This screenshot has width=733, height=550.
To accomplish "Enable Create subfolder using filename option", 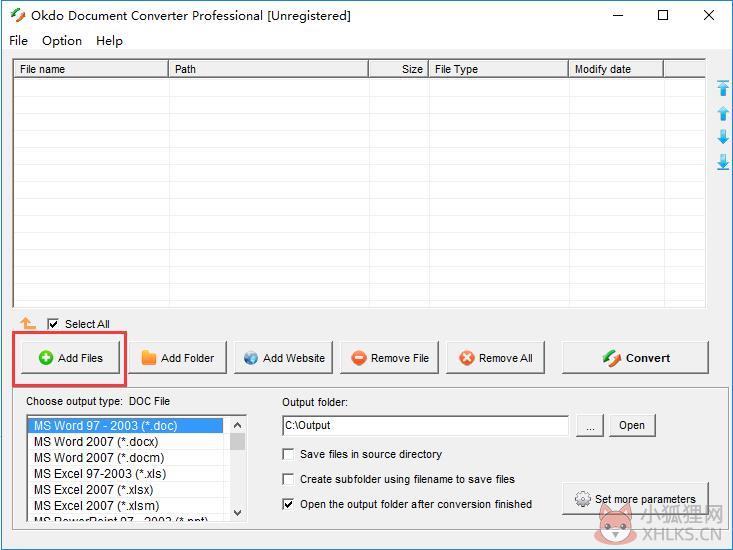I will [x=288, y=479].
